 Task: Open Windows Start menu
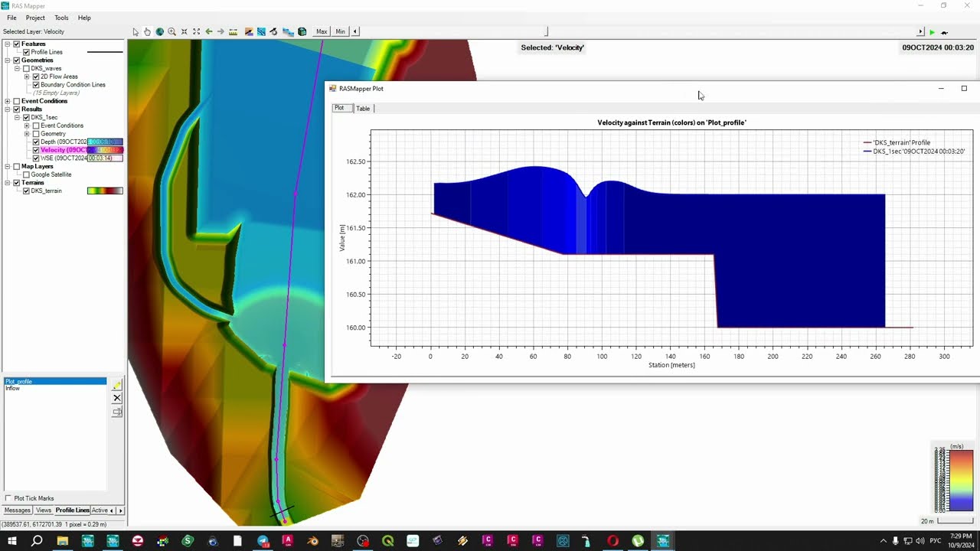point(11,541)
